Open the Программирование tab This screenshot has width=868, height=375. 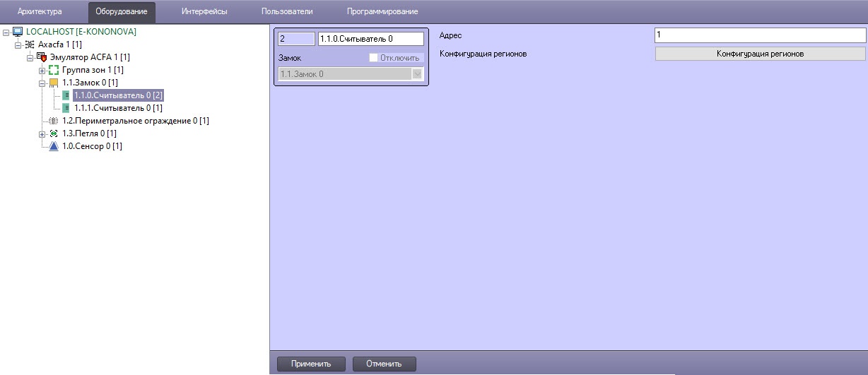tap(382, 11)
